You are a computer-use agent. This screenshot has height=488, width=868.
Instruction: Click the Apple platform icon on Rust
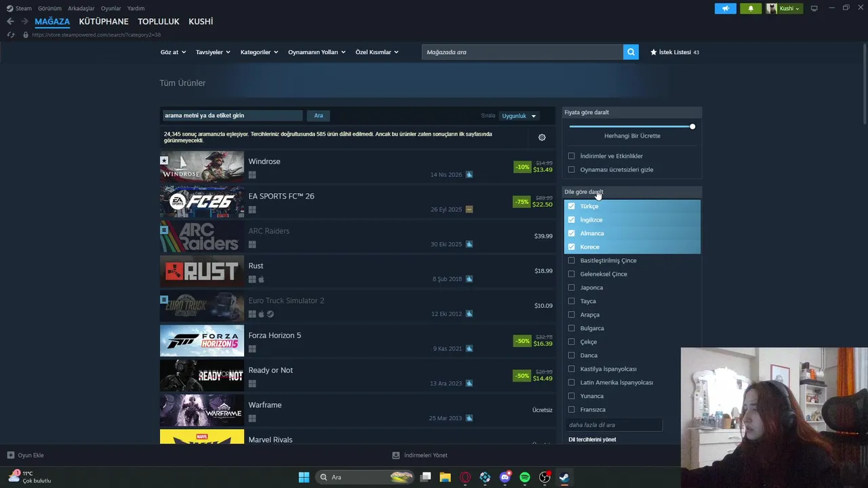(261, 279)
